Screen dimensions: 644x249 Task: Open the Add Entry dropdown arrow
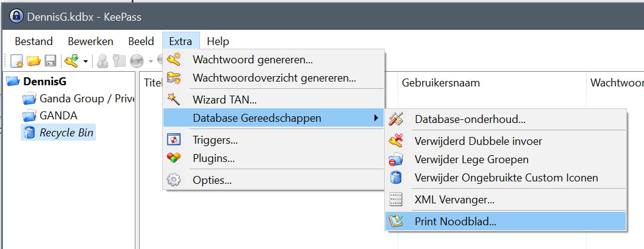(x=85, y=61)
